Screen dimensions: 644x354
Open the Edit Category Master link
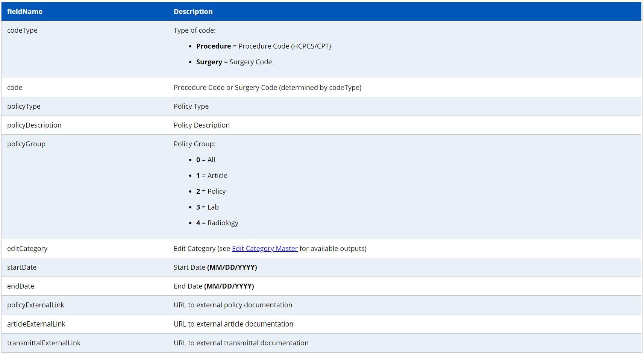[x=265, y=249]
